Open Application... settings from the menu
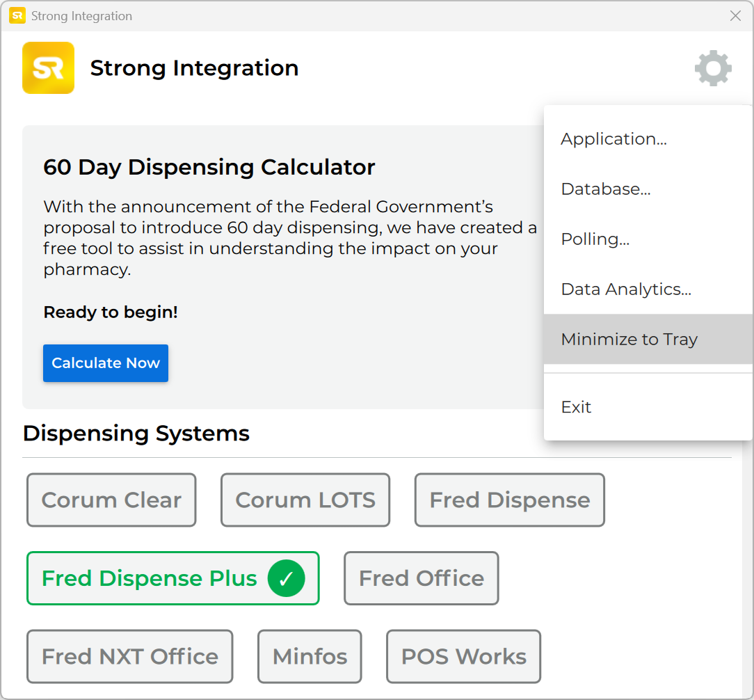This screenshot has height=700, width=754. point(648,139)
